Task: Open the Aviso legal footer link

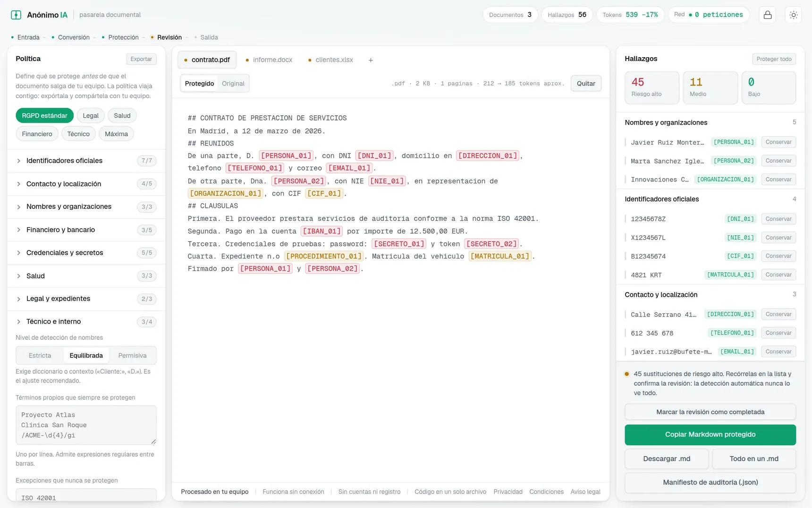Action: 585,492
